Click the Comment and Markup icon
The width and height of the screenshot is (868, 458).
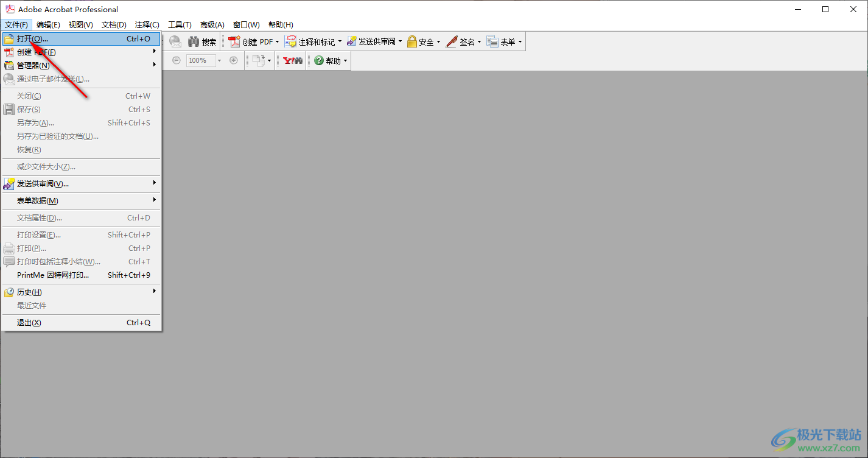coord(291,42)
